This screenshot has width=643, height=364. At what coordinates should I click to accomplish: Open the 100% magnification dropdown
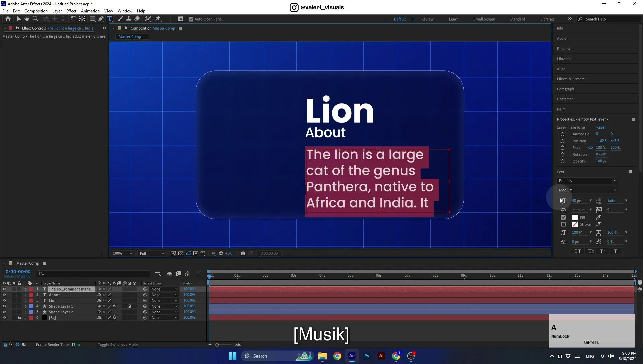122,253
